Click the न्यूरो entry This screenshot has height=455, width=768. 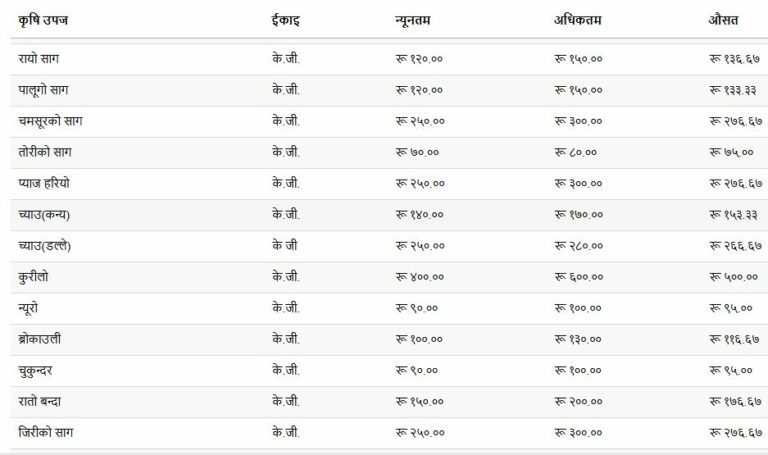point(28,308)
